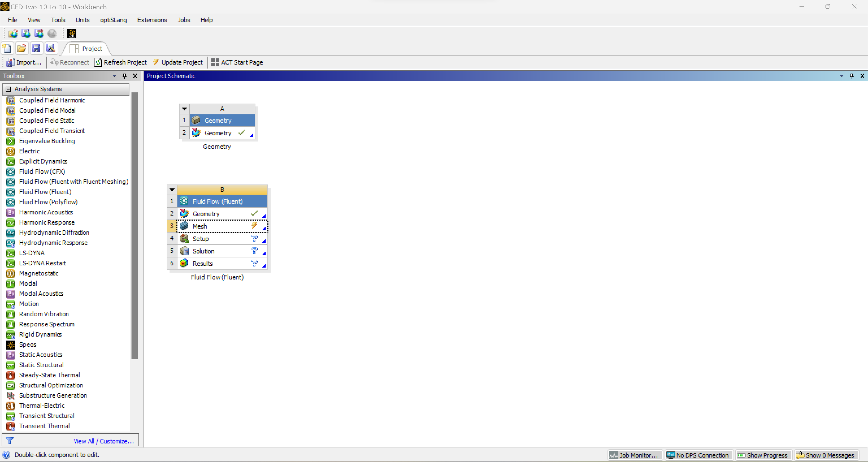Viewport: 868px width, 462px height.
Task: Open the system A dropdown arrow
Action: (184, 109)
